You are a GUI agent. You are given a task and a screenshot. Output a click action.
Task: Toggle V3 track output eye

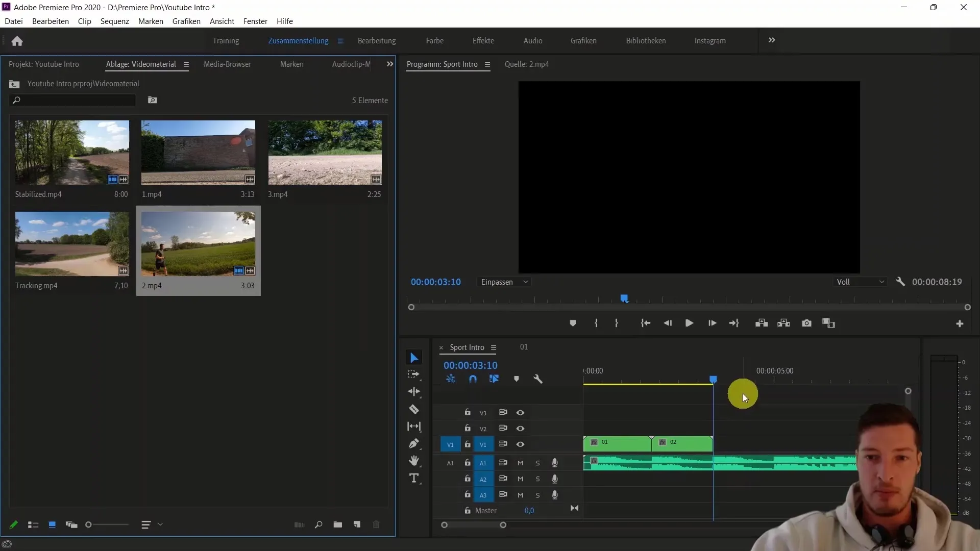520,413
